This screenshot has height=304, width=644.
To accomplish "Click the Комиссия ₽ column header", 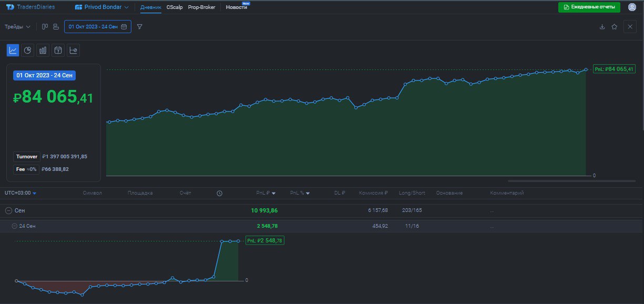I will point(373,193).
